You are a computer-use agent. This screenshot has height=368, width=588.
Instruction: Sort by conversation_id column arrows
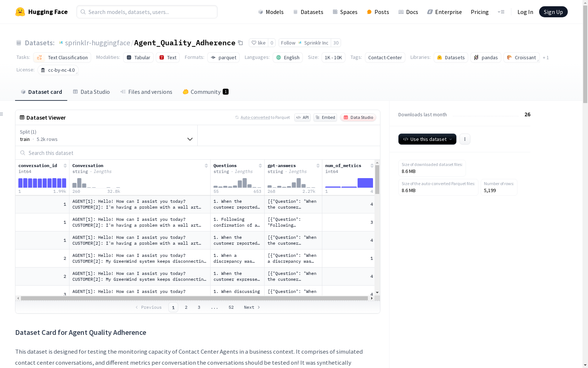[x=65, y=166]
